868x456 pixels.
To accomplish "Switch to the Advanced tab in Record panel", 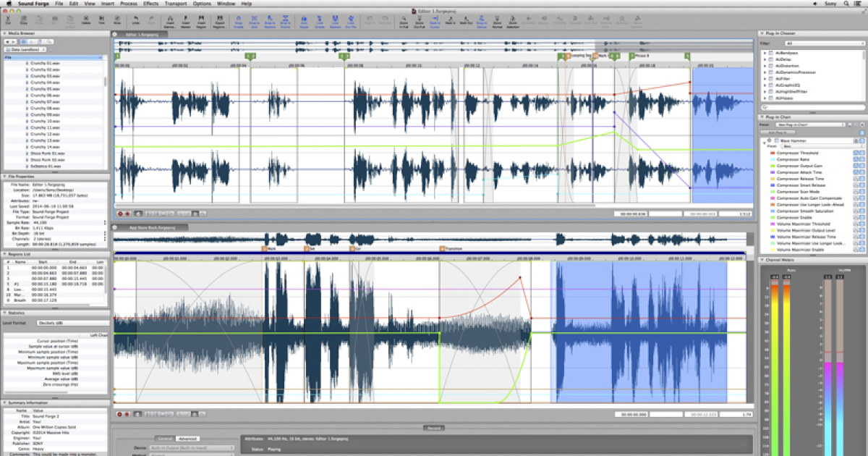I will click(x=187, y=439).
